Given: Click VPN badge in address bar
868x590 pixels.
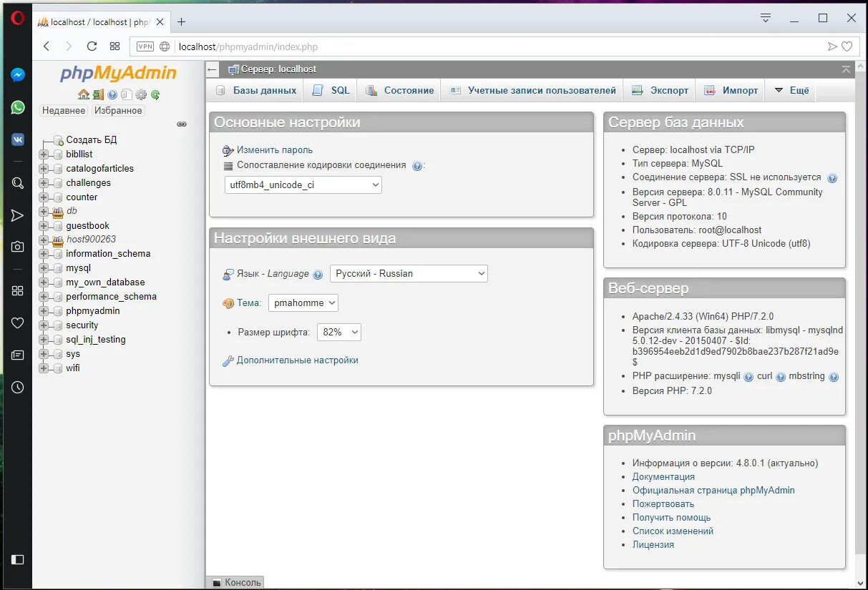Looking at the screenshot, I should click(x=145, y=46).
